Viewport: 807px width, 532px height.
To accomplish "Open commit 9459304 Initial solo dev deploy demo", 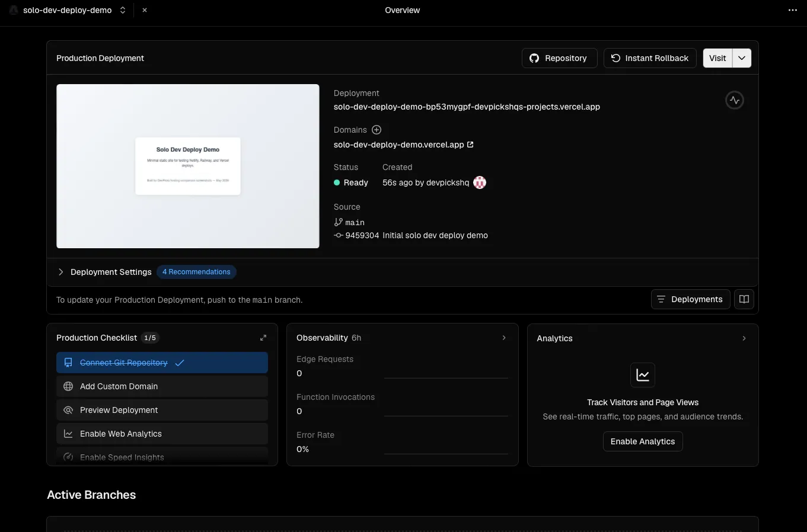I will tap(416, 235).
